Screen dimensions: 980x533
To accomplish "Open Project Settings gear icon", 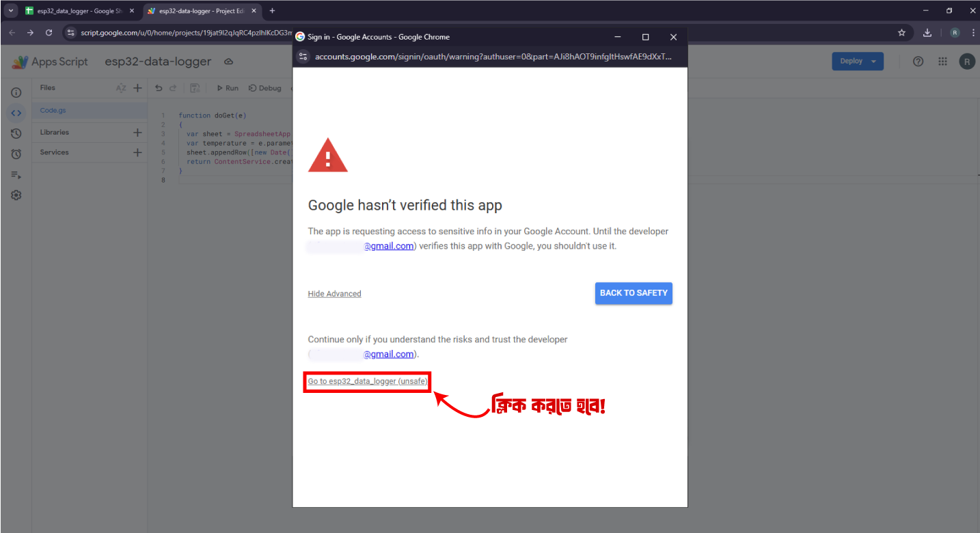I will [16, 195].
